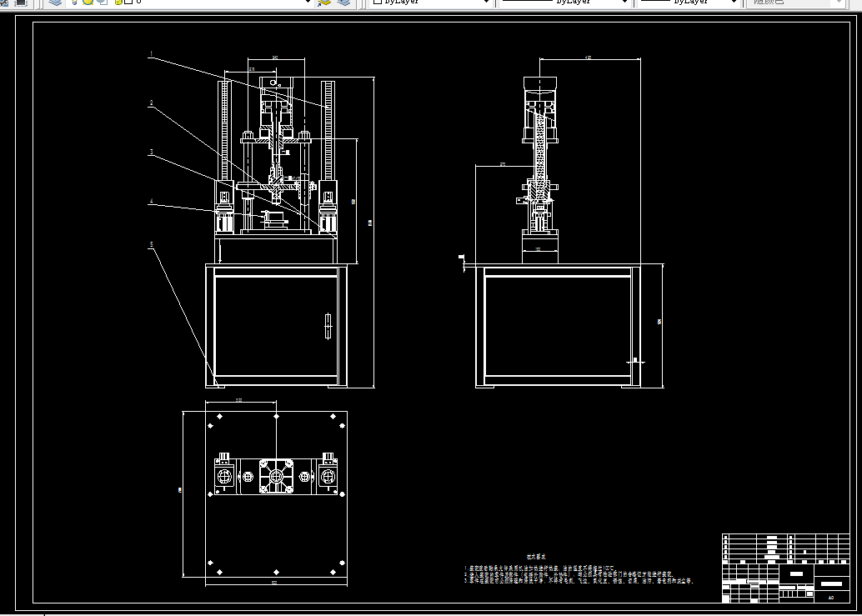The image size is (862, 616).
Task: Select the left motor in top view
Action: [x=224, y=473]
